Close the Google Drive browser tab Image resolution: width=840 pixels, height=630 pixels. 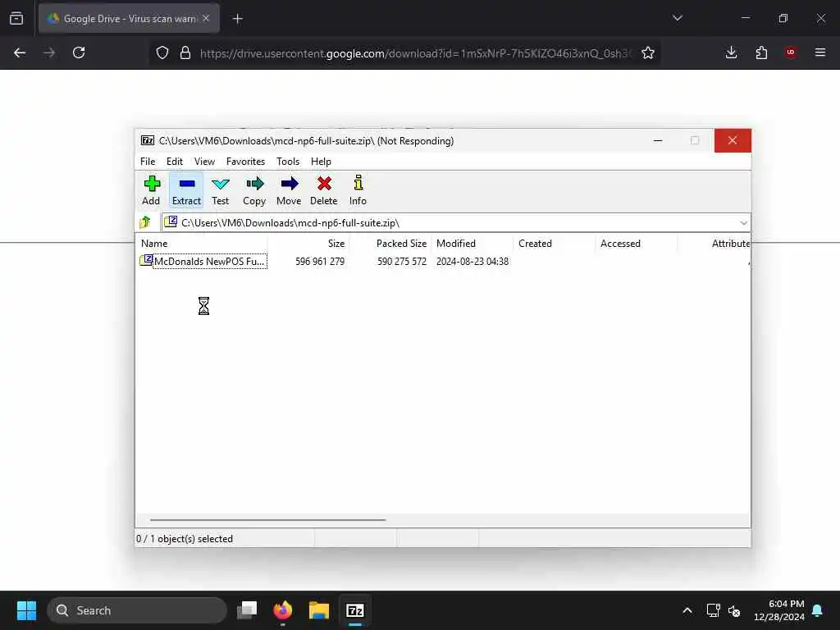(x=206, y=19)
